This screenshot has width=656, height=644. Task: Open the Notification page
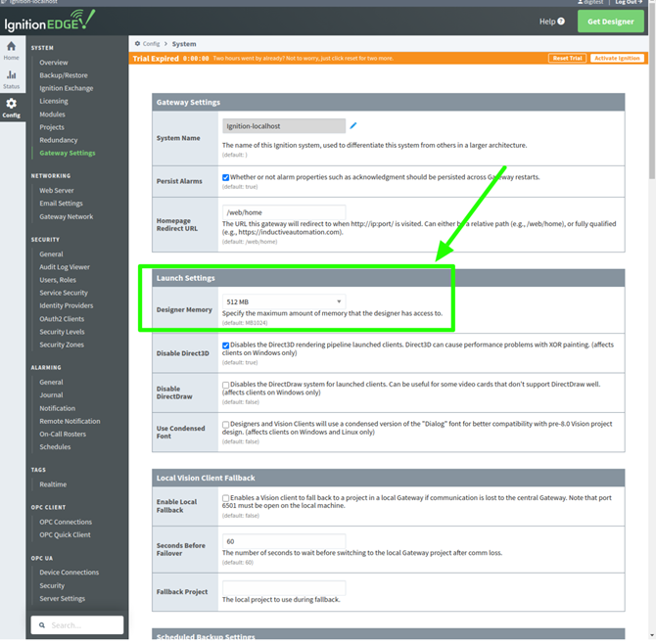58,408
